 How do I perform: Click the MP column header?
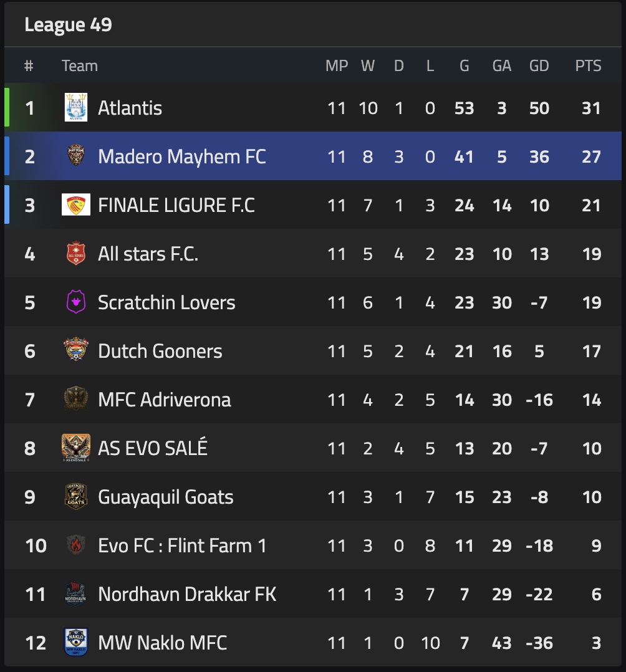pos(337,65)
